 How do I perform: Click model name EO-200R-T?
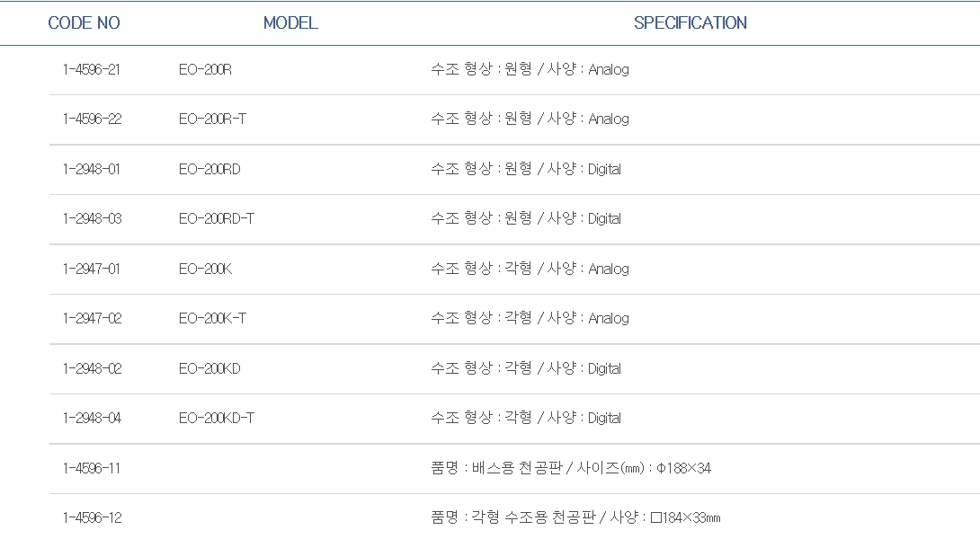pyautogui.click(x=212, y=119)
